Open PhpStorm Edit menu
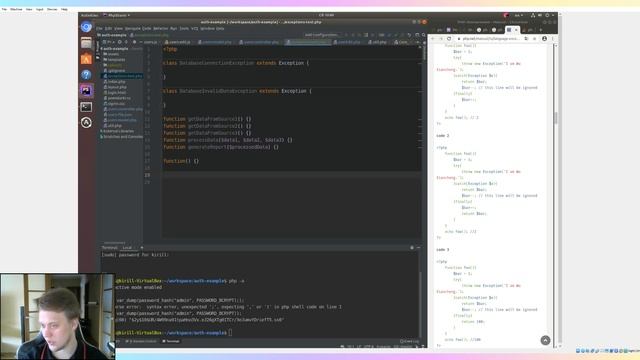 108,29
